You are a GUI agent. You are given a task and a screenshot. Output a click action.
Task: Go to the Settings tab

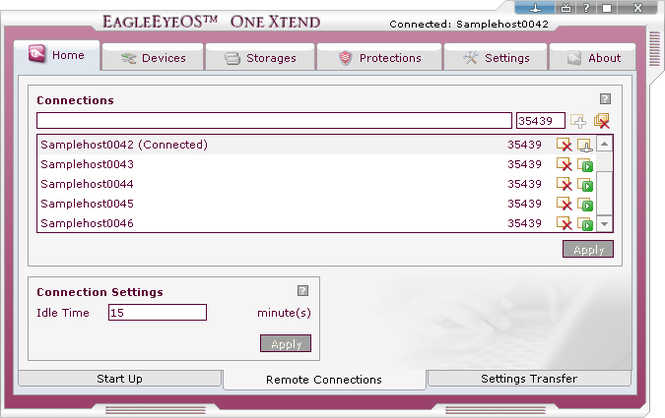coord(496,58)
